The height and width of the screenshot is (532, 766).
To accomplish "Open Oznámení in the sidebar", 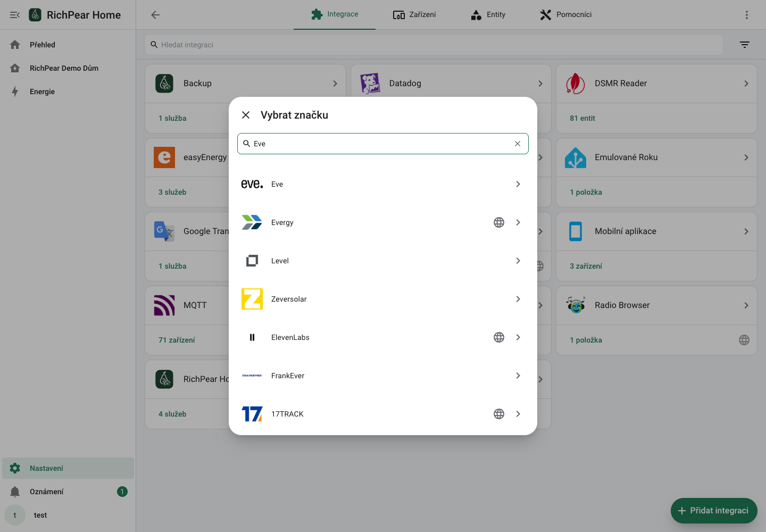I will (68, 492).
